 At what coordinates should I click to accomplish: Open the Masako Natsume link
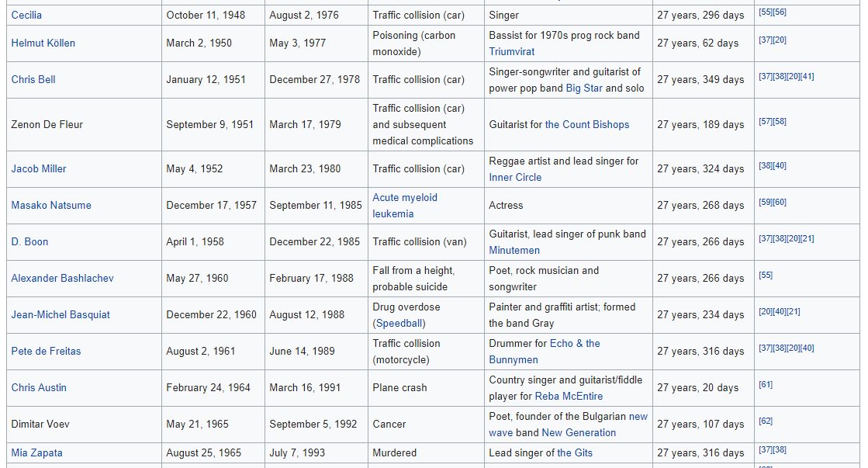(51, 205)
